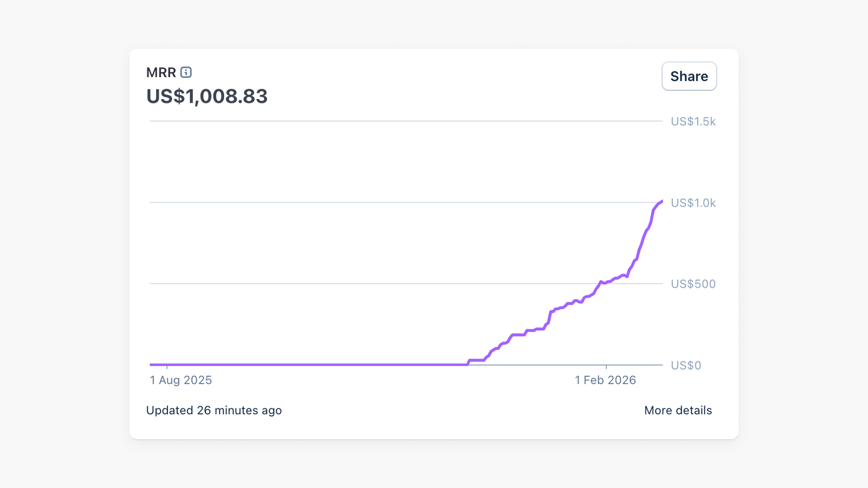Select the US$1,008.83 MRR value

pyautogui.click(x=207, y=96)
